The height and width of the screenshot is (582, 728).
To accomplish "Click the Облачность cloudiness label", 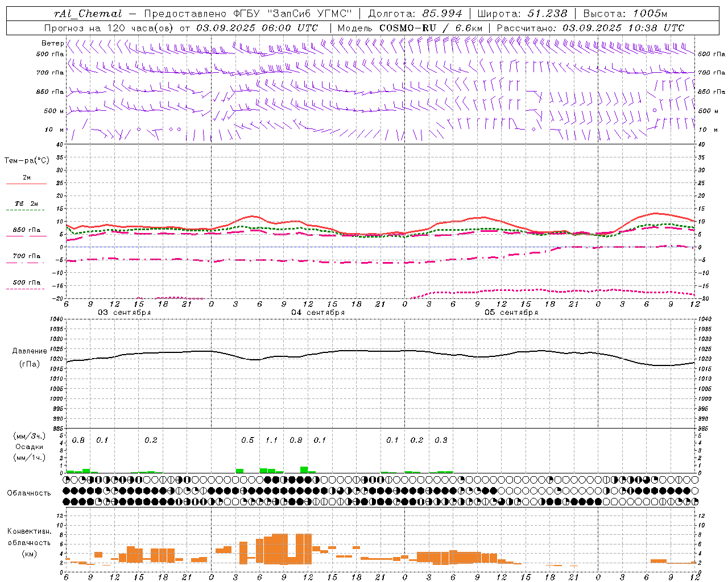I will coord(29,493).
